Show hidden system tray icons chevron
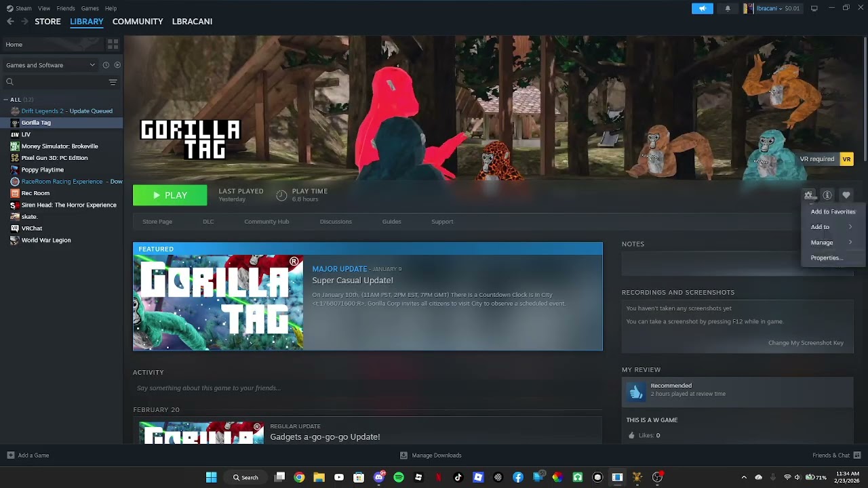 coord(744,477)
